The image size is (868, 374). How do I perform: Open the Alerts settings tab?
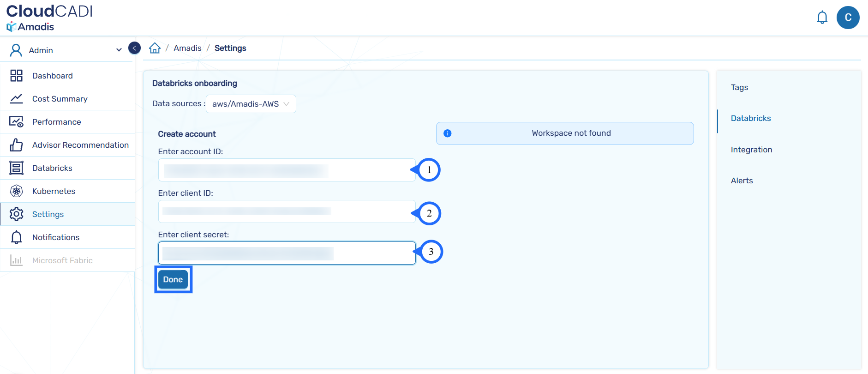tap(742, 181)
